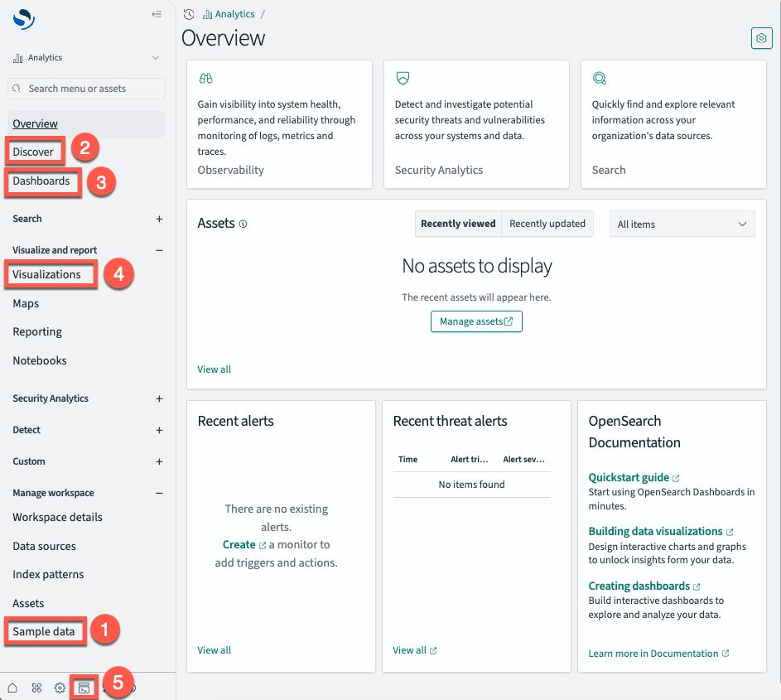Click the Alert sev... column header
This screenshot has height=700, width=781.
pos(523,460)
